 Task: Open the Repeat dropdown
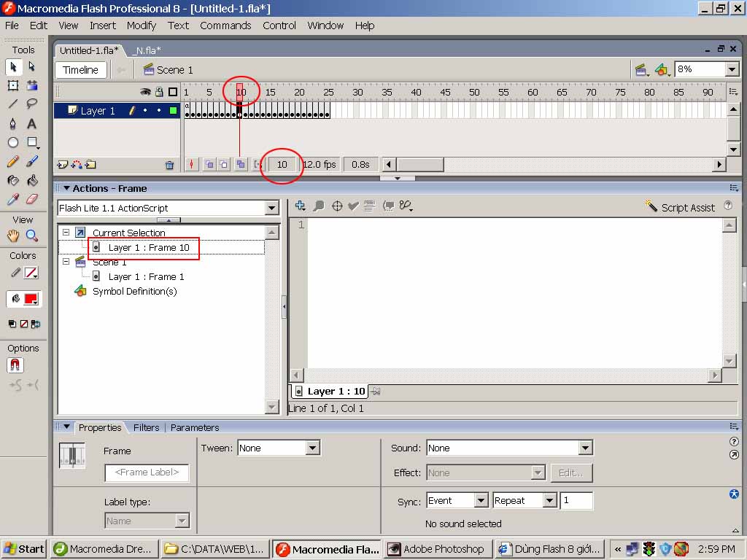click(550, 500)
